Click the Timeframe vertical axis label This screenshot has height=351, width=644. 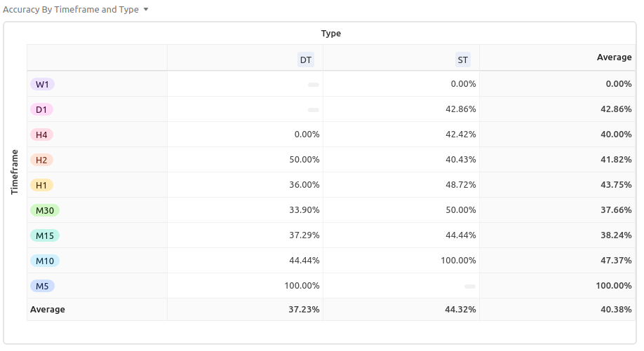coord(15,172)
